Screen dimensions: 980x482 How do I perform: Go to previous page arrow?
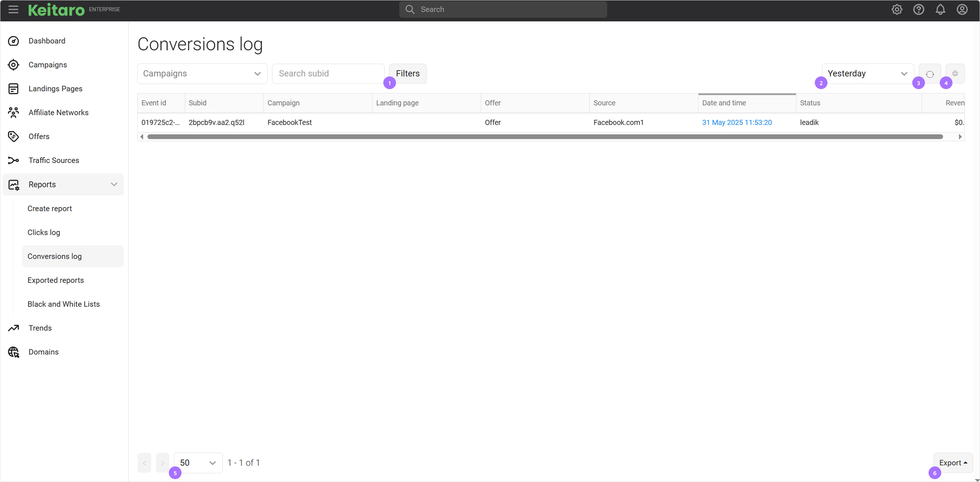[144, 463]
